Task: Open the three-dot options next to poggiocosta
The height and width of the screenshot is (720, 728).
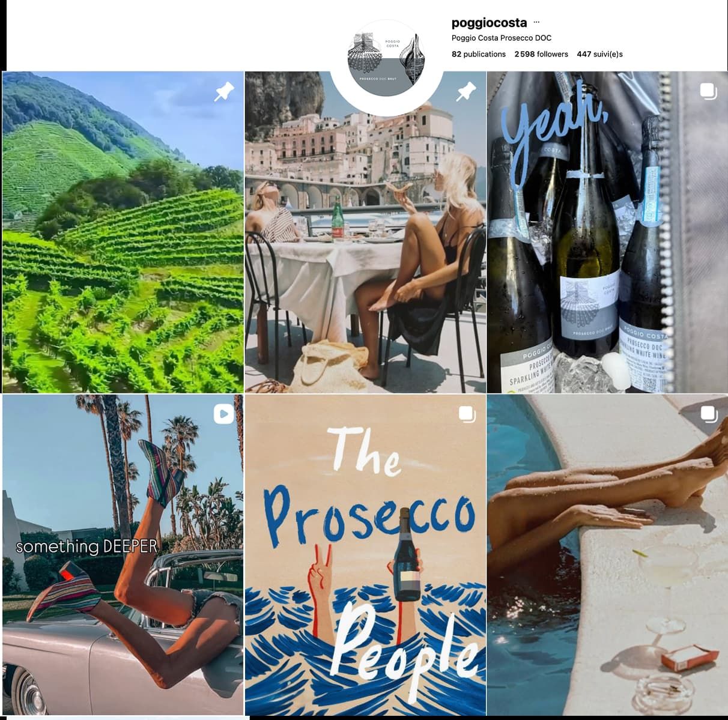Action: click(536, 22)
